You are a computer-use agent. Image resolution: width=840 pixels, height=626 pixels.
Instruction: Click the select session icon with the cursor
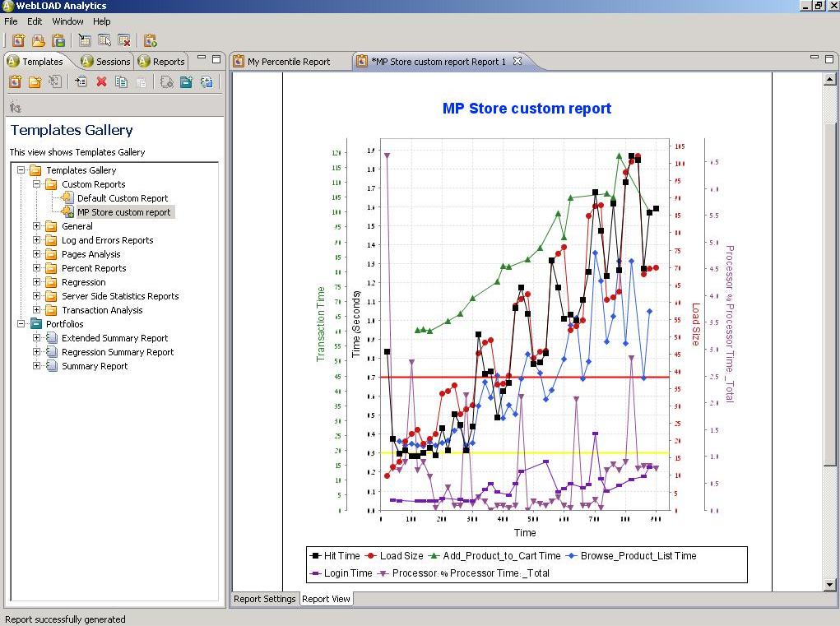point(104,40)
